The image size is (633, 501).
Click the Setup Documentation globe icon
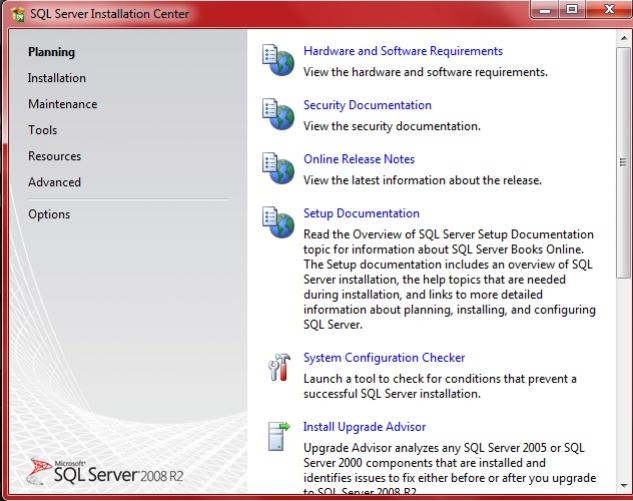point(278,222)
